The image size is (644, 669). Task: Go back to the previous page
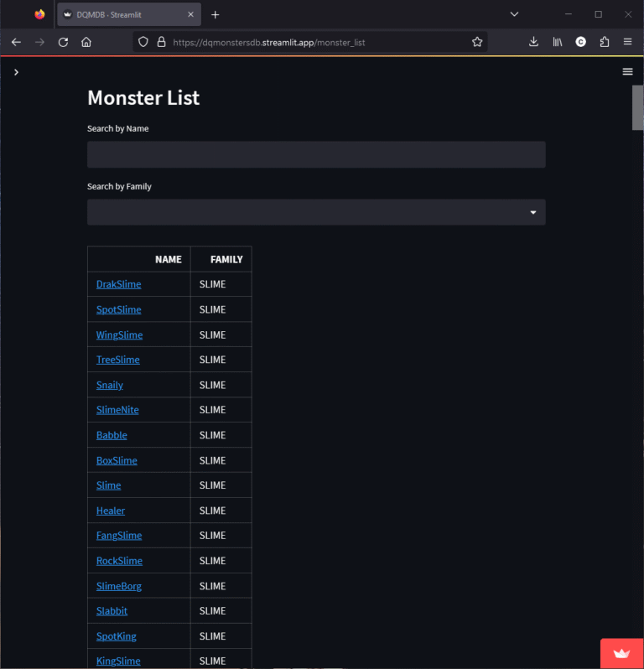pyautogui.click(x=16, y=42)
